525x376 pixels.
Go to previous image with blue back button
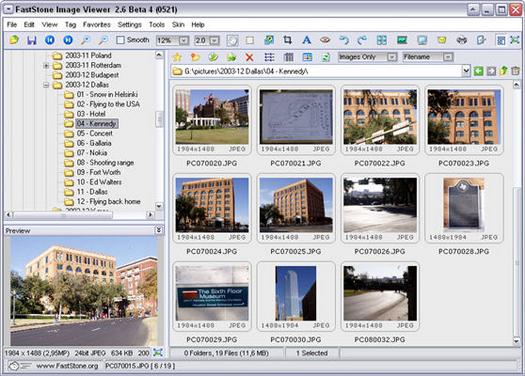pos(50,40)
